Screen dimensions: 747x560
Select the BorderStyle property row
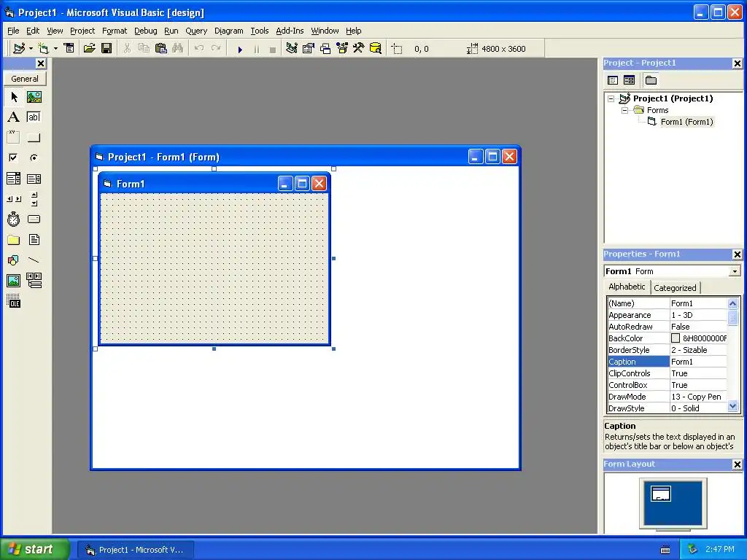[667, 350]
